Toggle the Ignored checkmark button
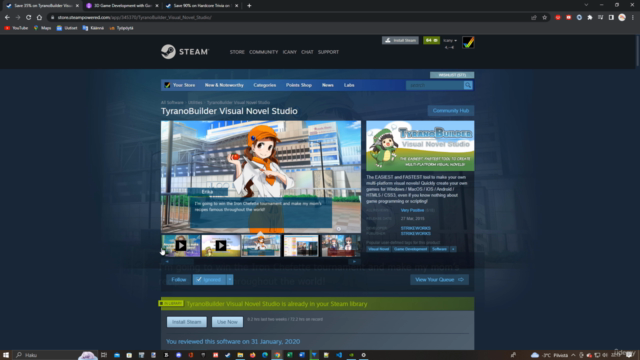Screen dimensions: 640x360 point(209,280)
